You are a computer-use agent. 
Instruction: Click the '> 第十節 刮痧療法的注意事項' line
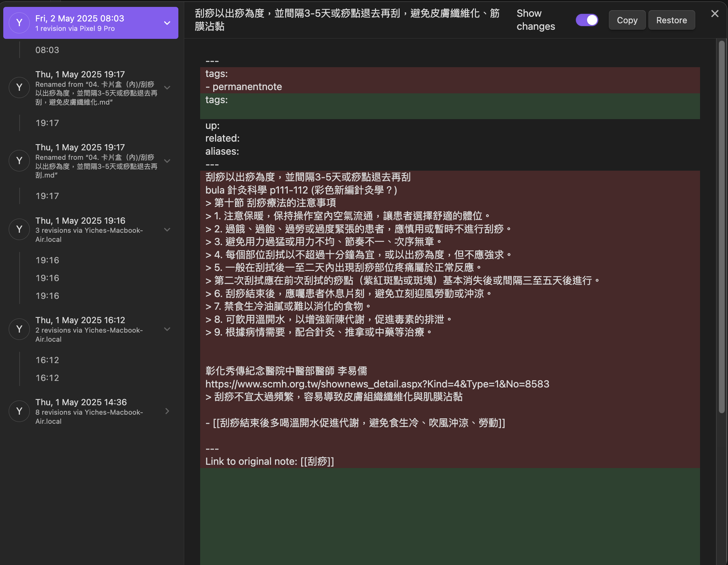tap(271, 203)
